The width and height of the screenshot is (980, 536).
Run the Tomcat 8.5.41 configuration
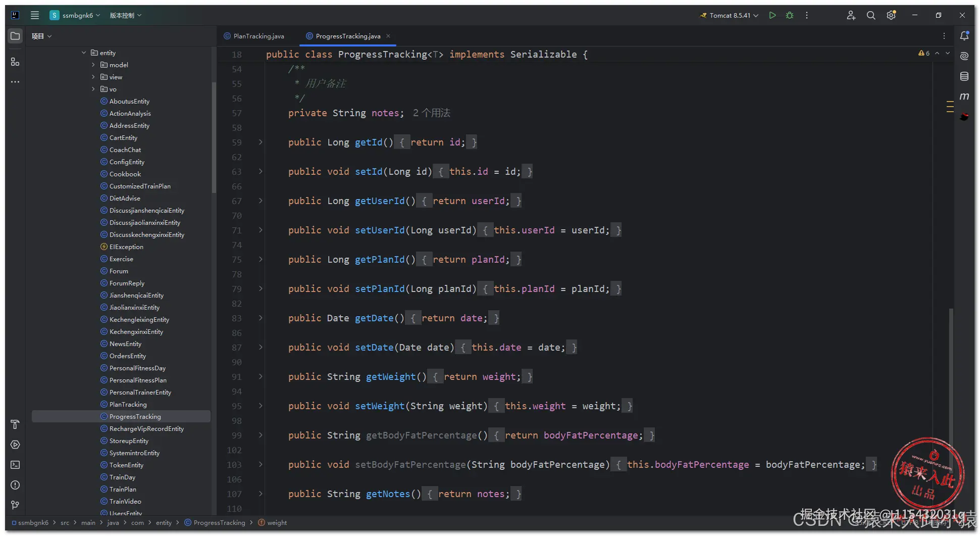pyautogui.click(x=772, y=15)
